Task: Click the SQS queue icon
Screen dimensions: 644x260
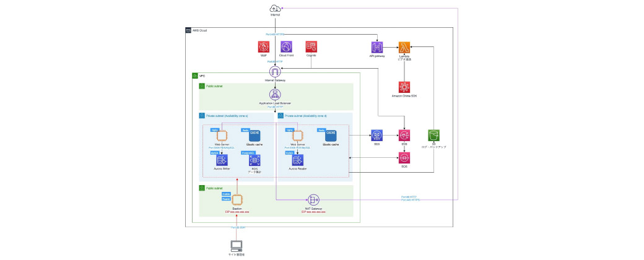Action: [405, 158]
